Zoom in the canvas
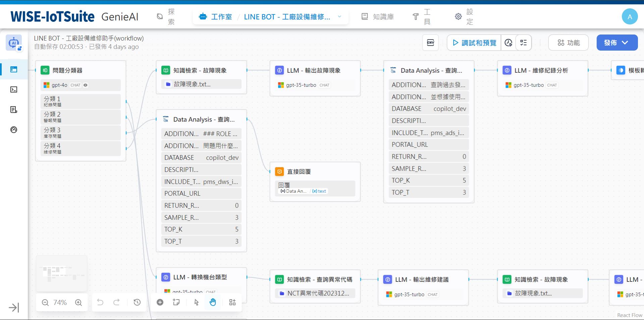This screenshot has height=320, width=644. [78, 303]
